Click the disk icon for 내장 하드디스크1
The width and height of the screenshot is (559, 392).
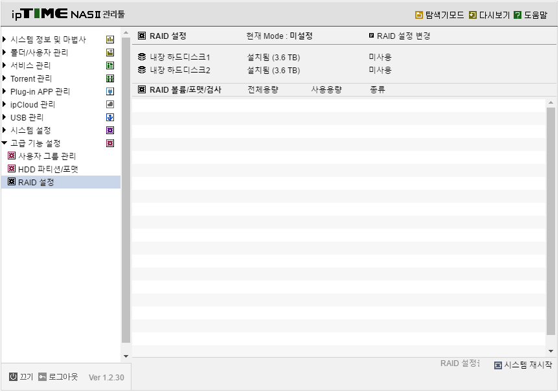(142, 57)
